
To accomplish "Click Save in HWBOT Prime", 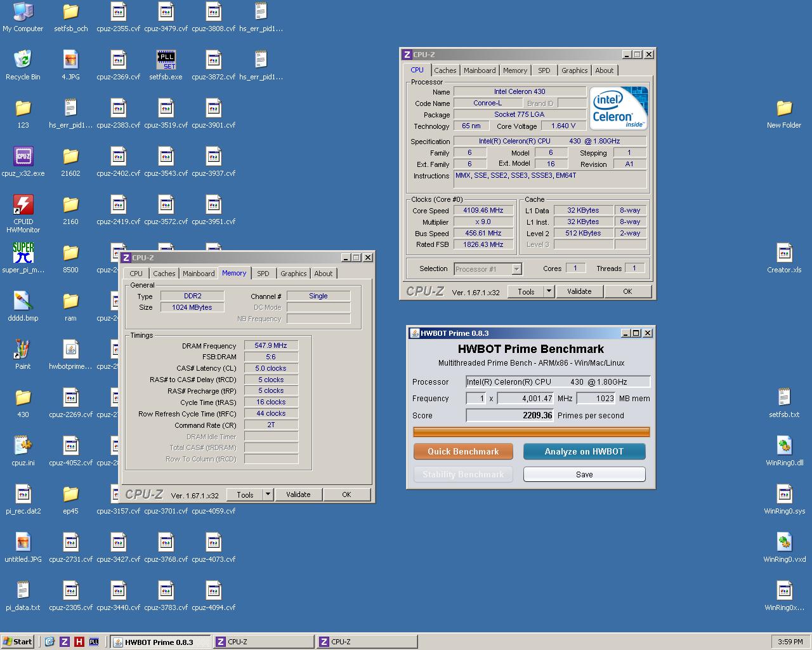I will click(x=584, y=474).
